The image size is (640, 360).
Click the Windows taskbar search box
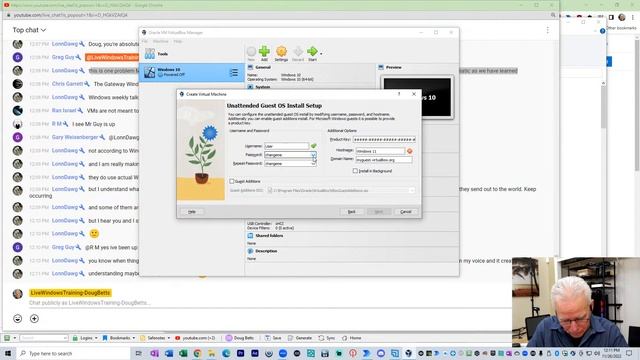pyautogui.click(x=74, y=353)
